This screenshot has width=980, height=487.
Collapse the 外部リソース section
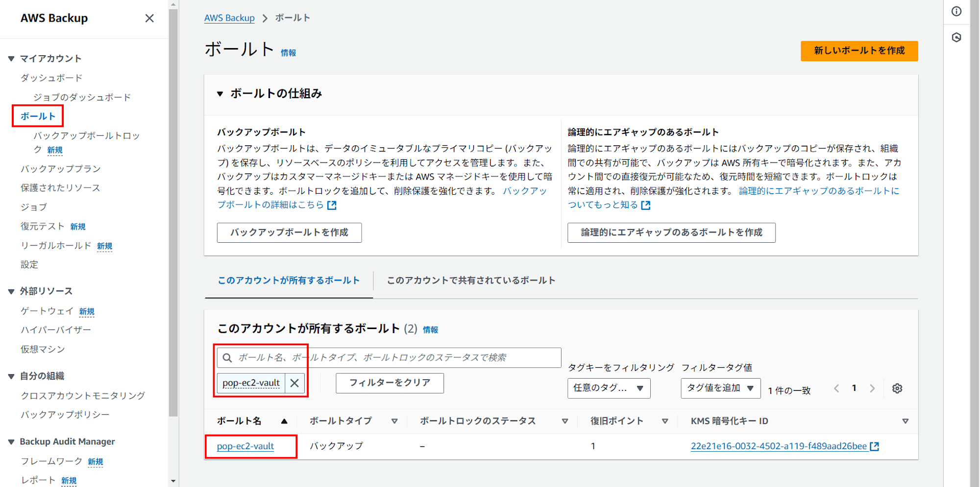tap(11, 291)
